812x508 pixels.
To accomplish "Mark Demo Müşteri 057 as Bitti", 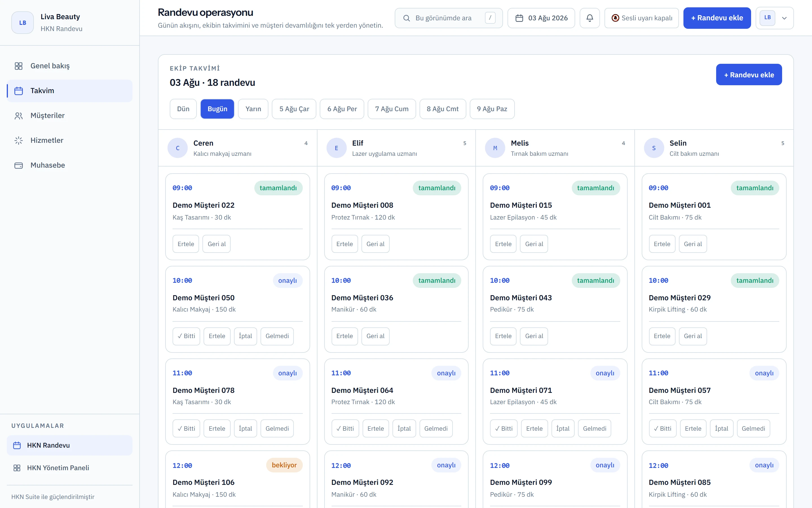I will [x=662, y=428].
